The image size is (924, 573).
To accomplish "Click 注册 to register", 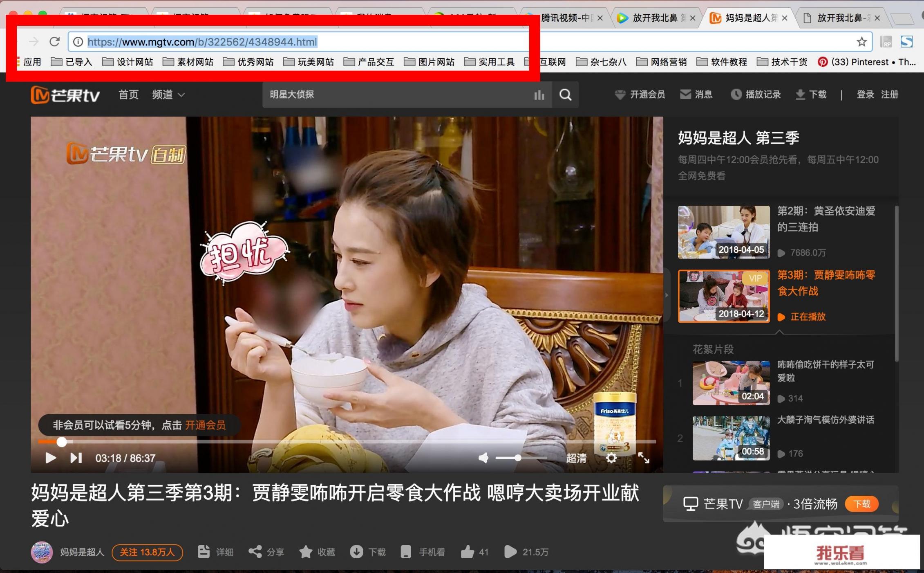I will pos(890,94).
